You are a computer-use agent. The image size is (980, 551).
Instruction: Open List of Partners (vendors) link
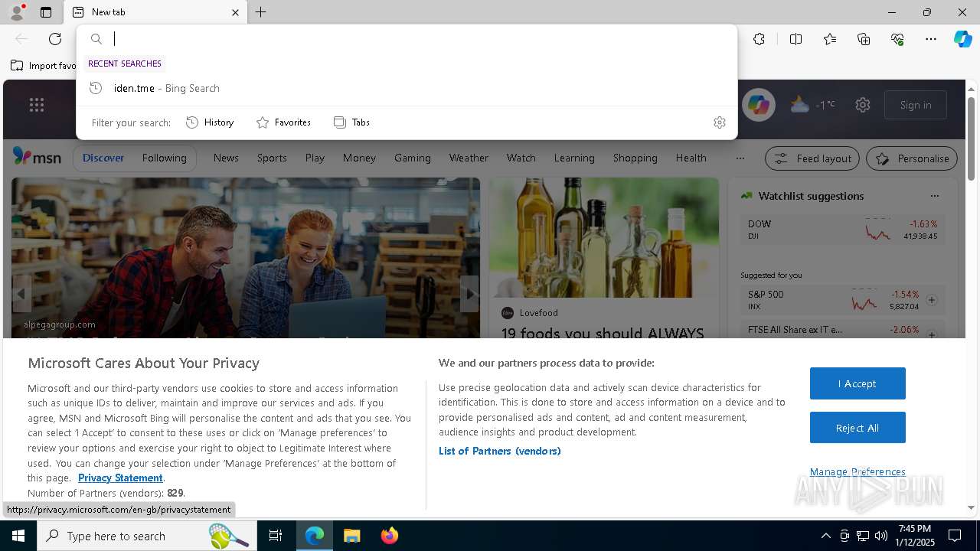(500, 451)
